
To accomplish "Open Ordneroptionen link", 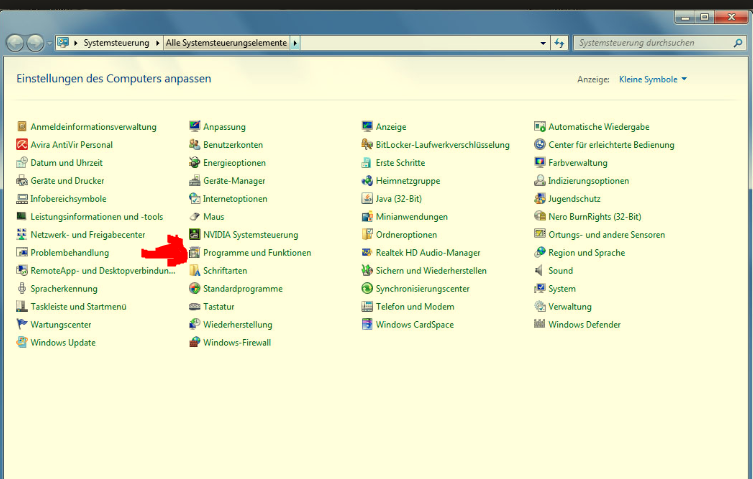I will pos(406,234).
